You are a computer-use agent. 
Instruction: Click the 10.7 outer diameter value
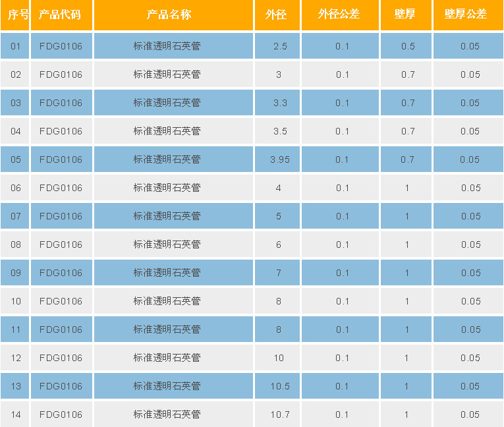(280, 414)
